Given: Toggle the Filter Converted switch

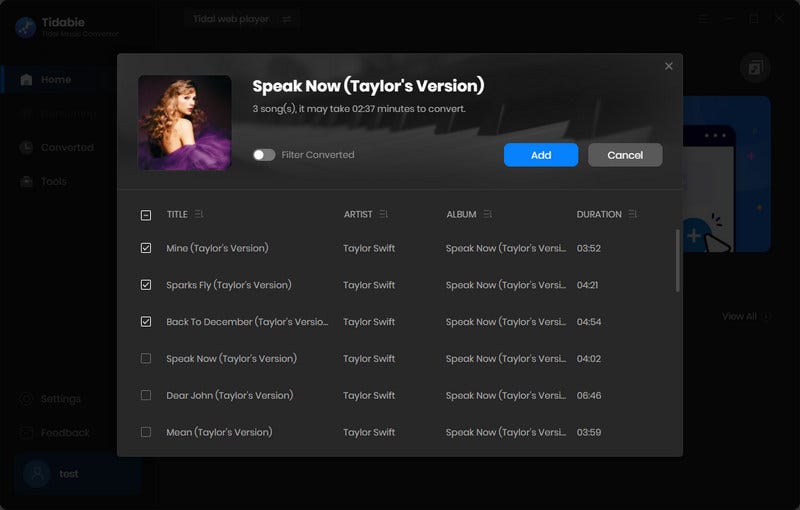Looking at the screenshot, I should coord(264,155).
